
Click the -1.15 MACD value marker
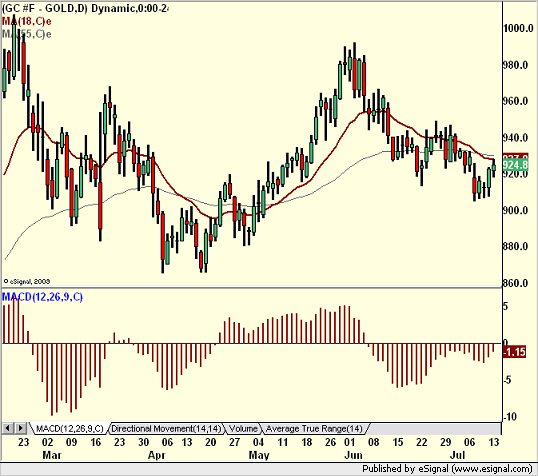pos(514,352)
